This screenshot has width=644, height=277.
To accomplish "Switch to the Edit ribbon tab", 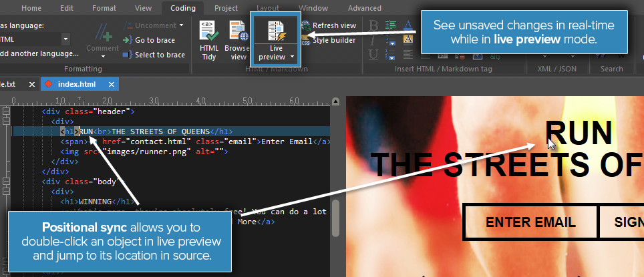I will [x=67, y=8].
